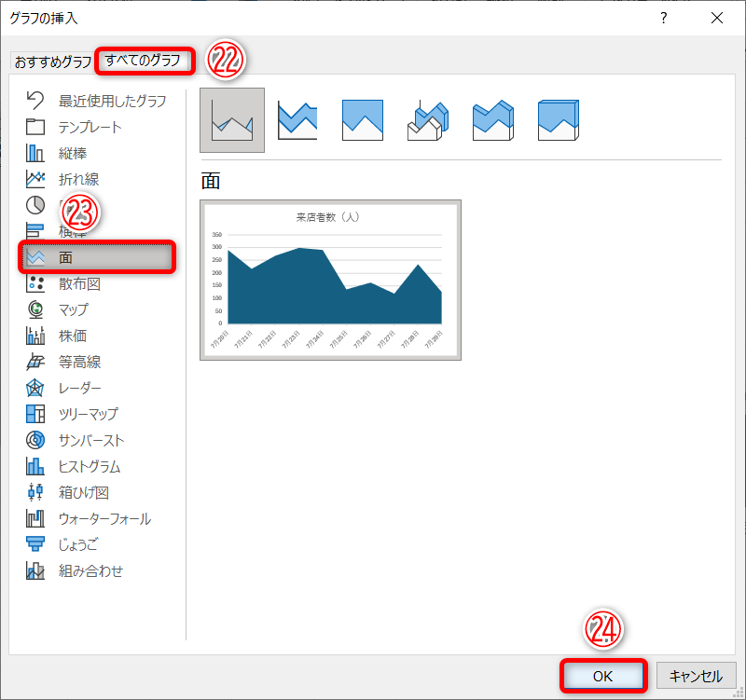Viewport: 746px width, 700px height.
Task: Click the 等高線 surface chart icon
Action: pos(35,362)
